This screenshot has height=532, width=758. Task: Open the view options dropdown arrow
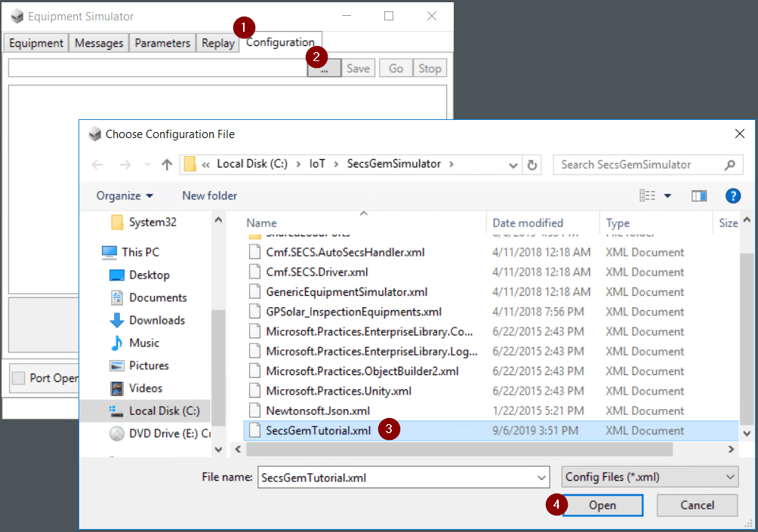pyautogui.click(x=667, y=195)
